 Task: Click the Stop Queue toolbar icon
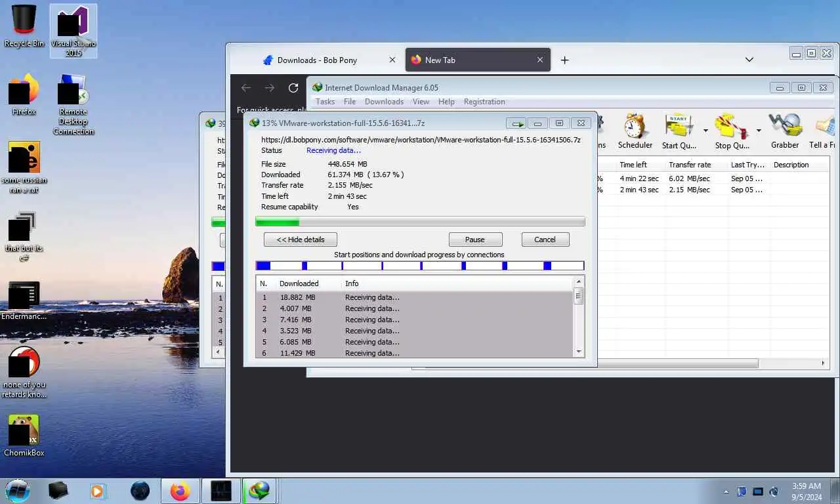[732, 131]
